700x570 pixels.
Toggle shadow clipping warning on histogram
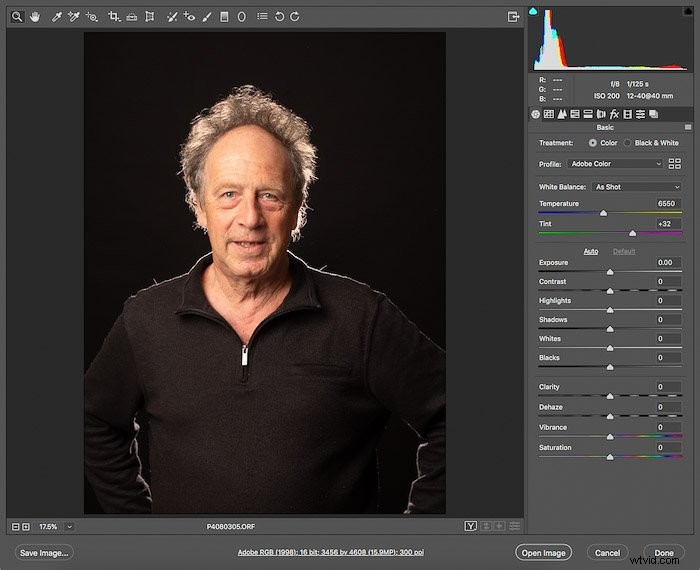click(533, 11)
